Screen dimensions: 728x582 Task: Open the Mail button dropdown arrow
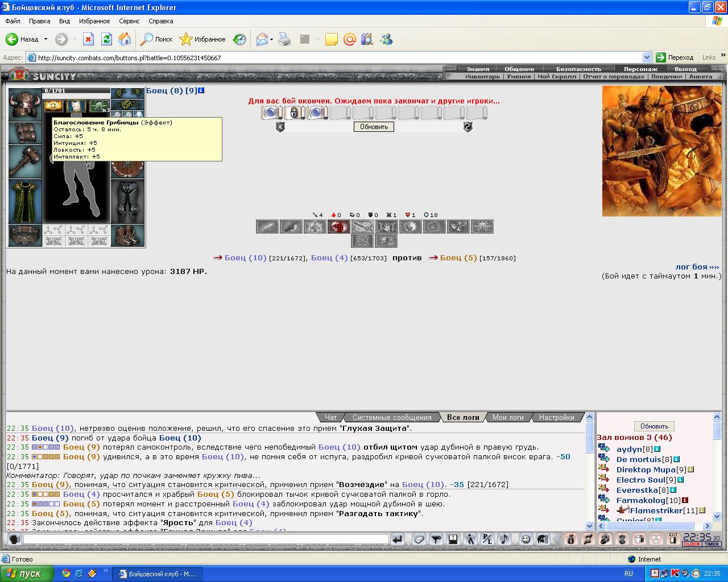pyautogui.click(x=272, y=39)
